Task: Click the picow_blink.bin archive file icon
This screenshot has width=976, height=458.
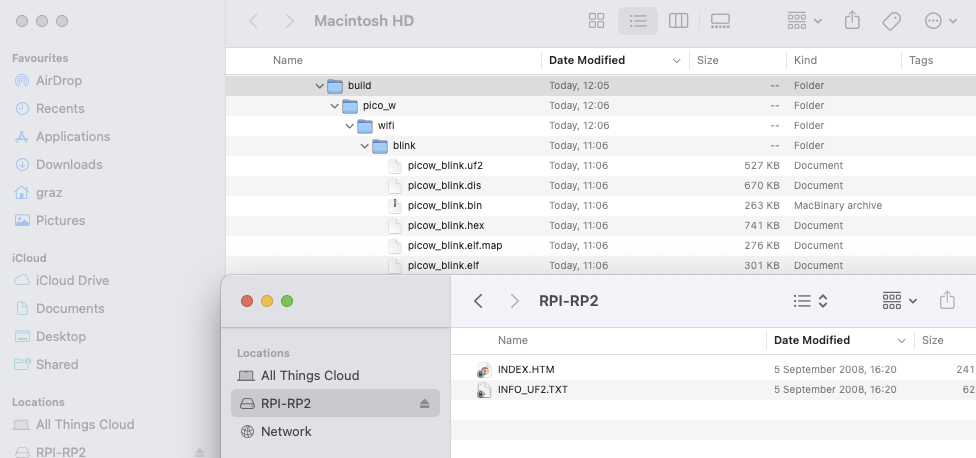Action: pyautogui.click(x=395, y=205)
